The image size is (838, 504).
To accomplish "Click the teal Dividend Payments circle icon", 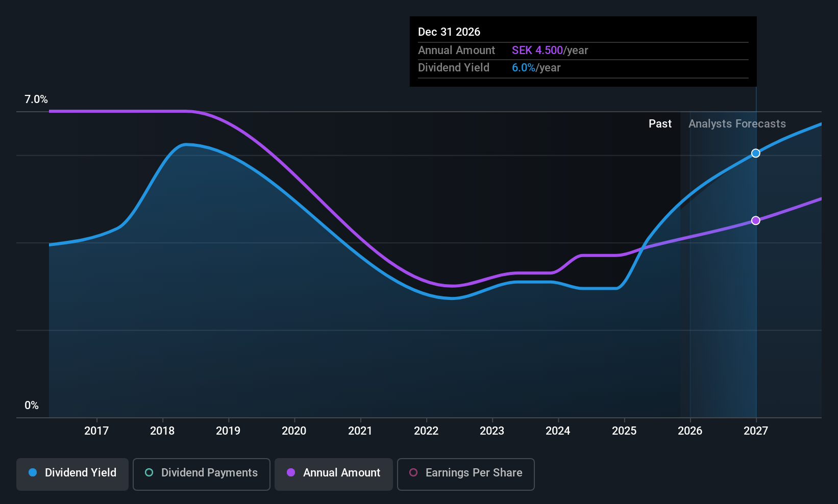I will click(149, 473).
